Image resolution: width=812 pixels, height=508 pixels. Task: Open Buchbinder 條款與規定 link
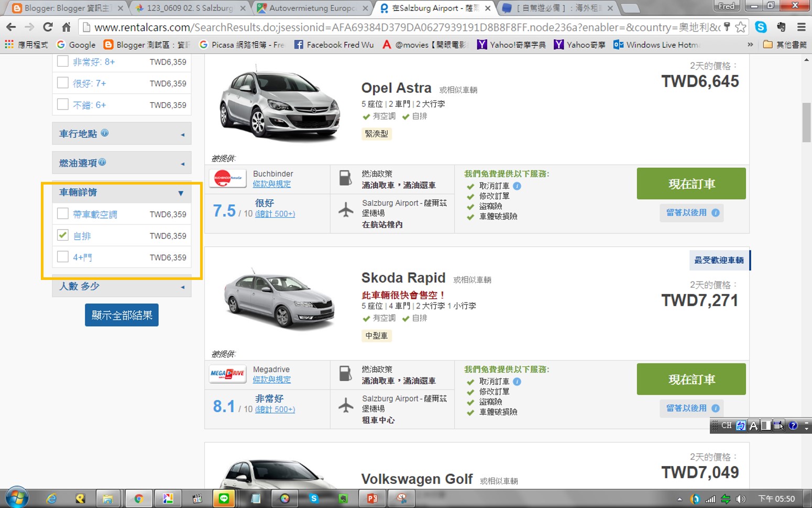(271, 184)
